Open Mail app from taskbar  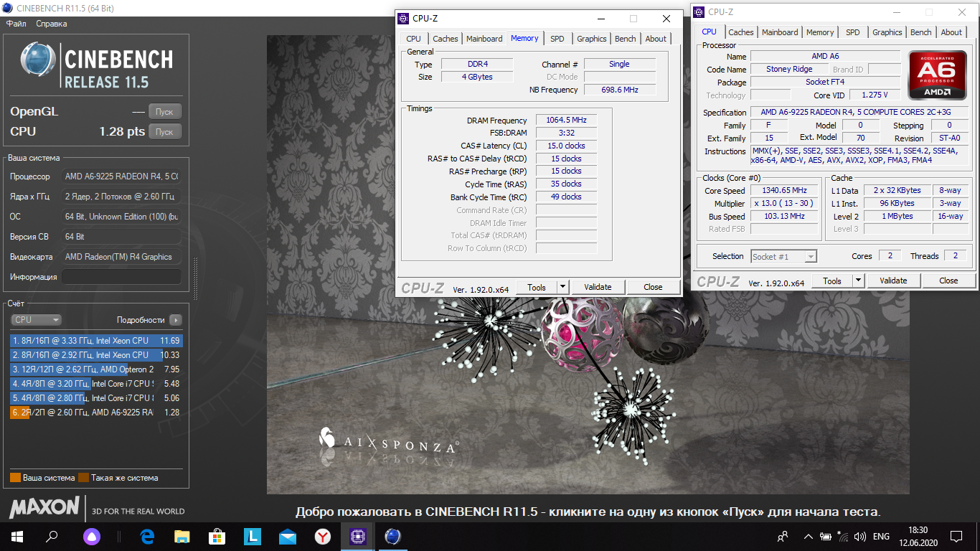[287, 536]
